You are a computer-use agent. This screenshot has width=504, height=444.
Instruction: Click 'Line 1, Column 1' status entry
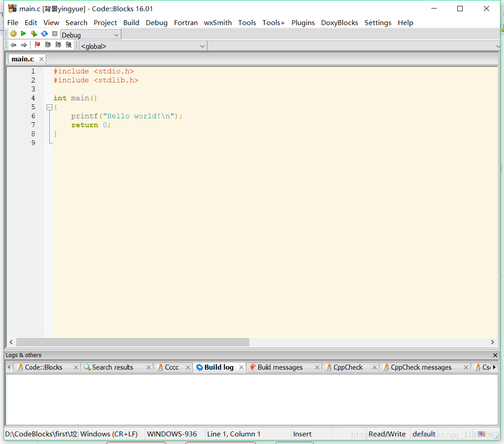click(234, 434)
